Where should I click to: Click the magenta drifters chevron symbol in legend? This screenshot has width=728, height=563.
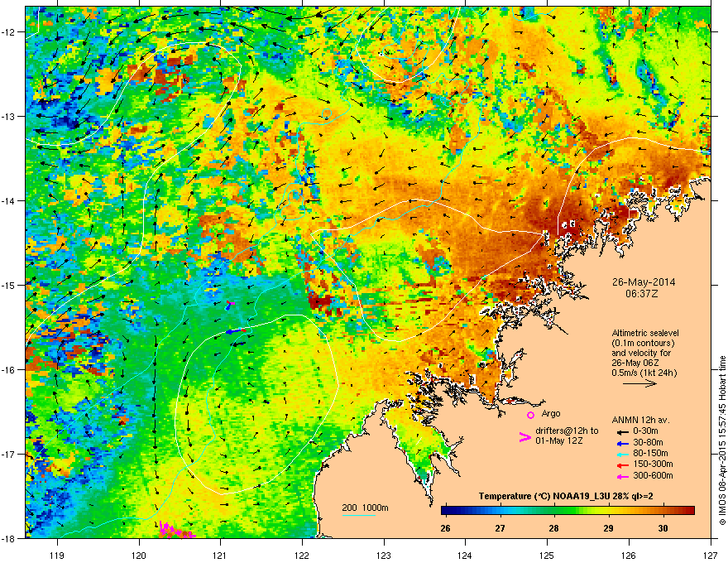tap(524, 436)
